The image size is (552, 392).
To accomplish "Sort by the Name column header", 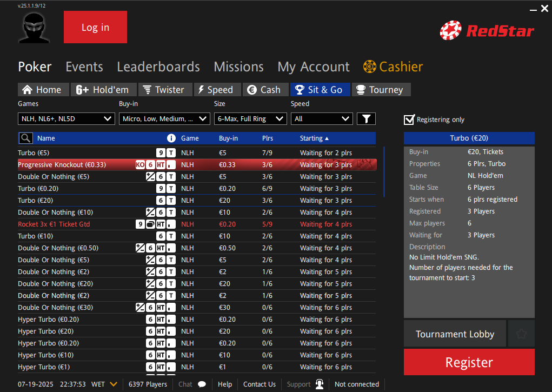I will (46, 138).
